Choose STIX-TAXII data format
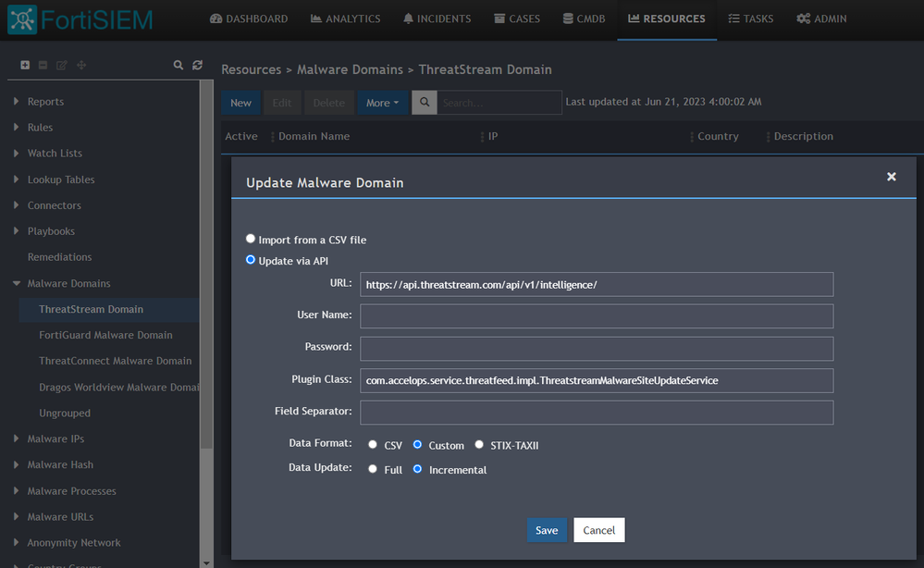Viewport: 924px width, 568px height. click(479, 445)
